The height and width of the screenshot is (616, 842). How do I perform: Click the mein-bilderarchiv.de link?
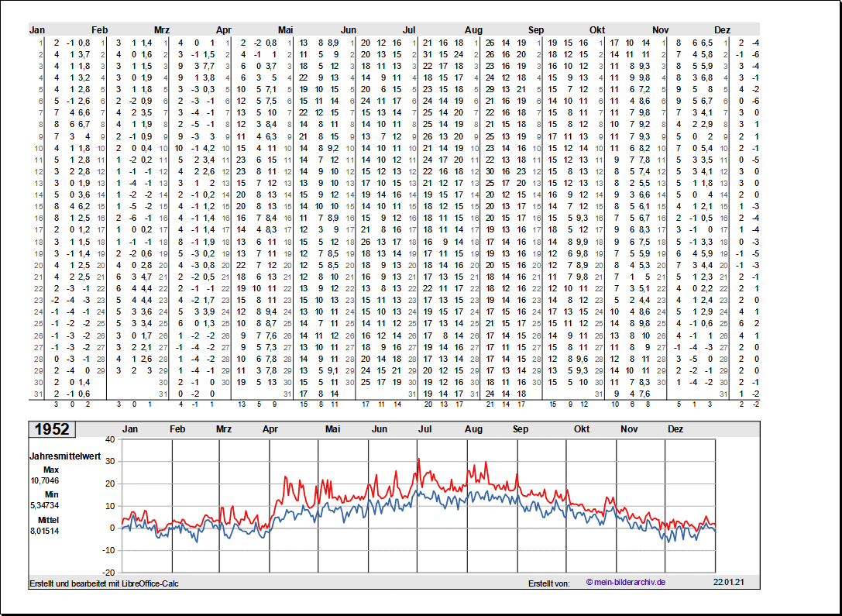(625, 582)
